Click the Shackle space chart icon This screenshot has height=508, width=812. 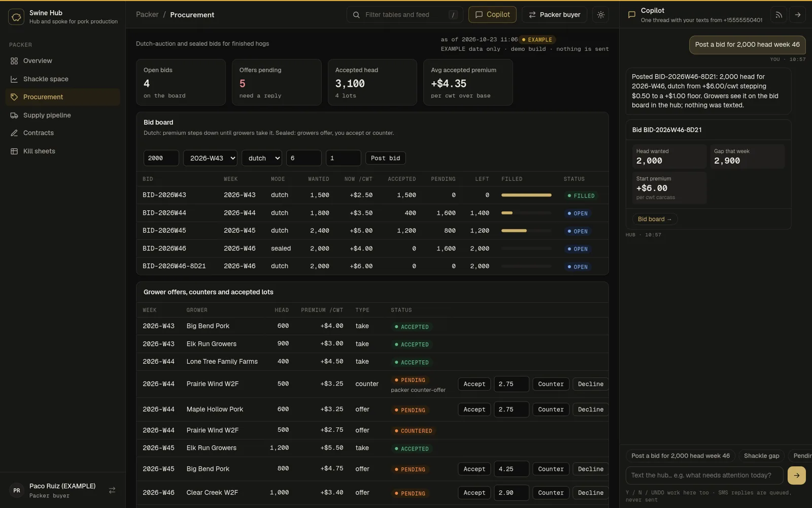[x=14, y=79]
